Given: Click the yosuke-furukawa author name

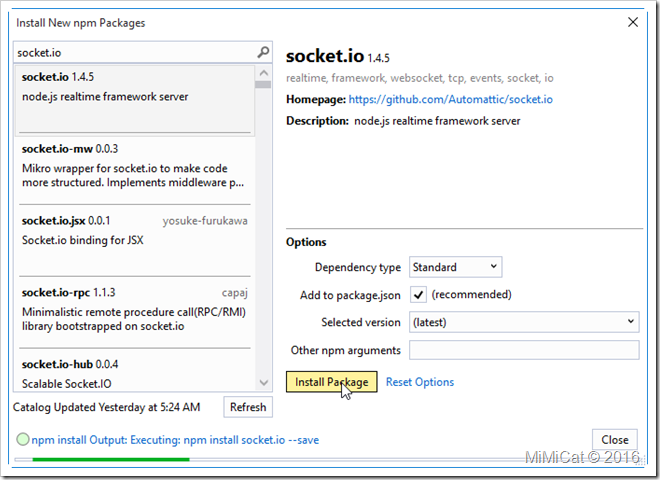Looking at the screenshot, I should 205,221.
